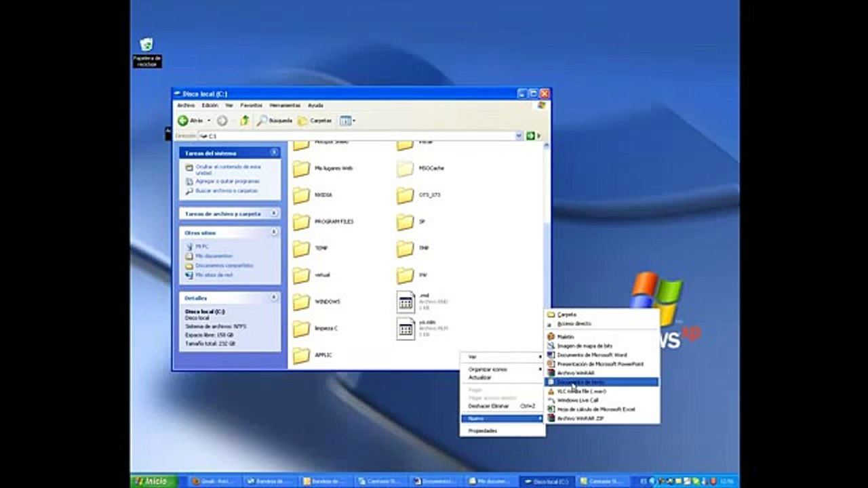Collapse the Tareas del sistema panel
868x488 pixels.
(x=274, y=153)
